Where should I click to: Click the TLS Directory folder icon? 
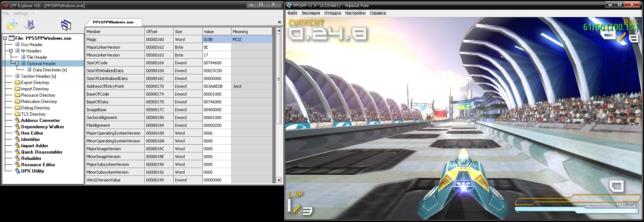click(x=17, y=114)
